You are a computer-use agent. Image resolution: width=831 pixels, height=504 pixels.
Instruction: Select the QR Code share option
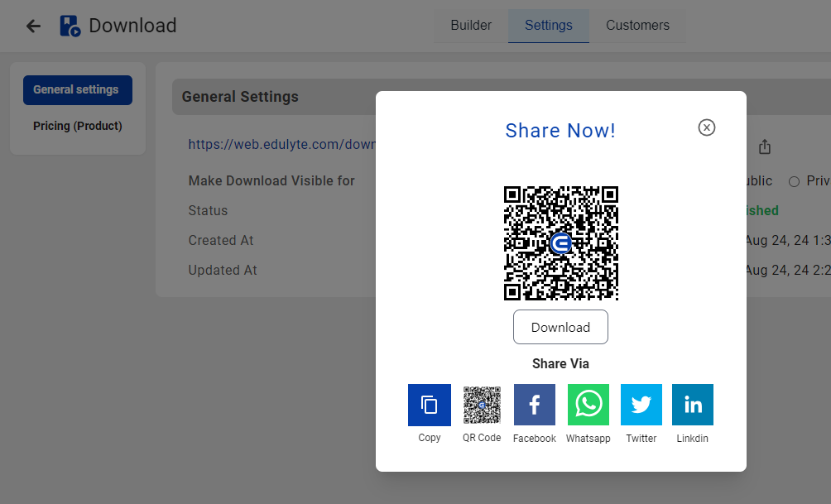pos(482,405)
